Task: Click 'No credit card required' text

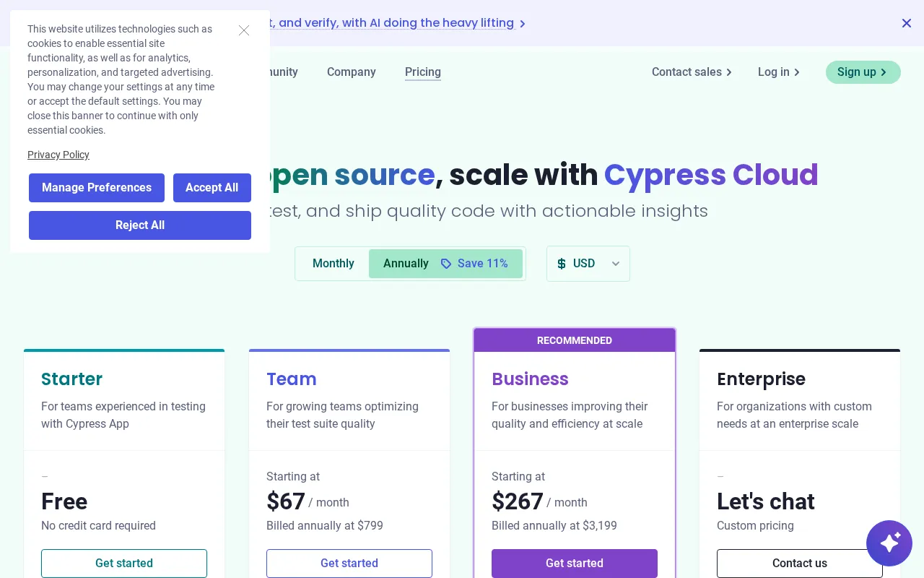Action: coord(98,526)
